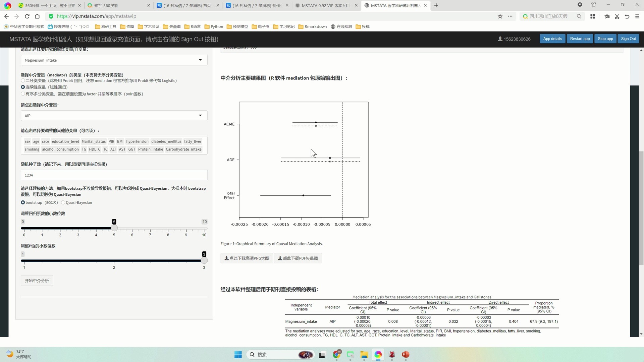Download high-resolution PNG figure
Screen dimensions: 644x362
point(247,258)
